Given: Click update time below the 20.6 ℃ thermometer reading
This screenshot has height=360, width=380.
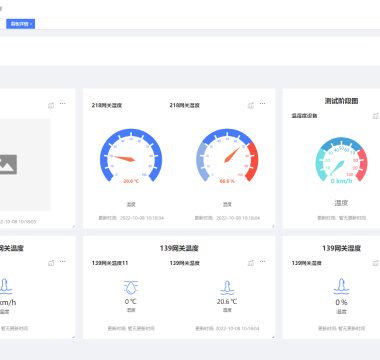Looking at the screenshot, I should (227, 329).
